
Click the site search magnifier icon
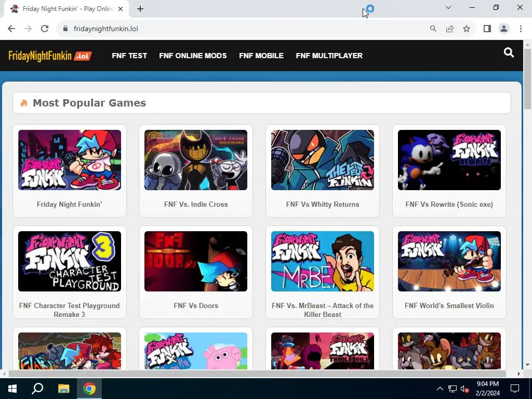[509, 52]
